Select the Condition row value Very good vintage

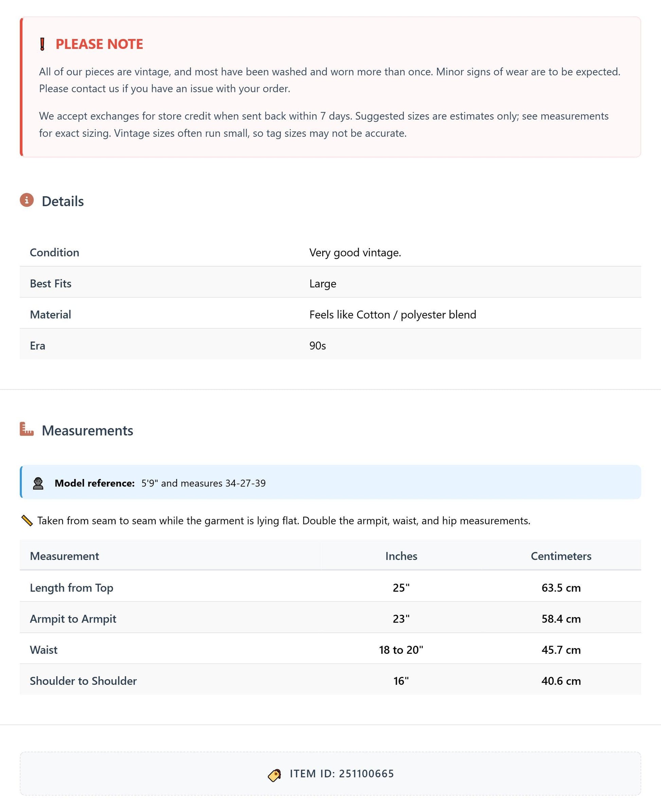tap(355, 252)
